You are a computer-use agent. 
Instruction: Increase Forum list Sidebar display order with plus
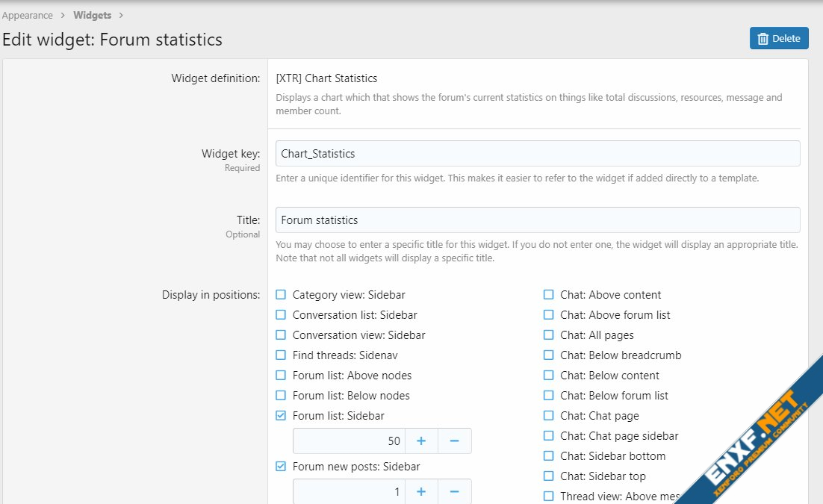pyautogui.click(x=421, y=441)
